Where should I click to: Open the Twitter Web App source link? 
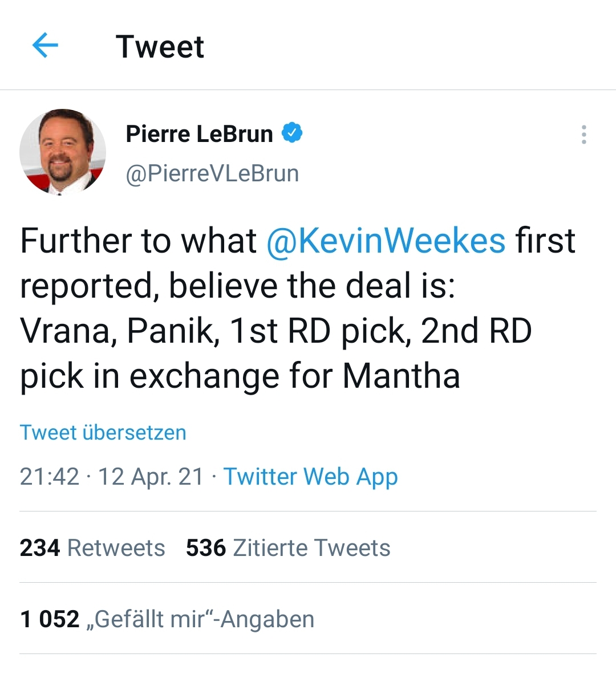[x=310, y=477]
